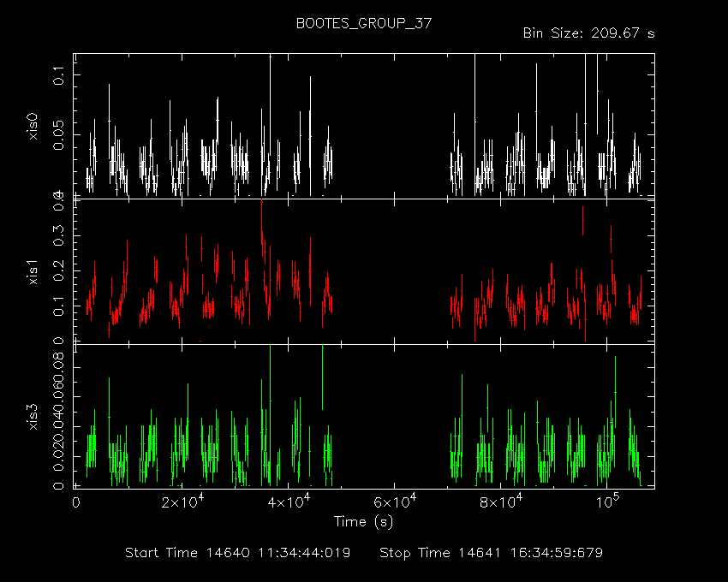728x582 pixels.
Task: Click the Time (s) axis label
Action: click(x=363, y=522)
